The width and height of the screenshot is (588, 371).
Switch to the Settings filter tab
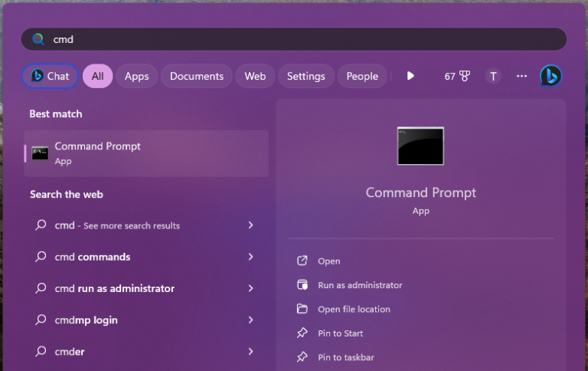pos(305,76)
